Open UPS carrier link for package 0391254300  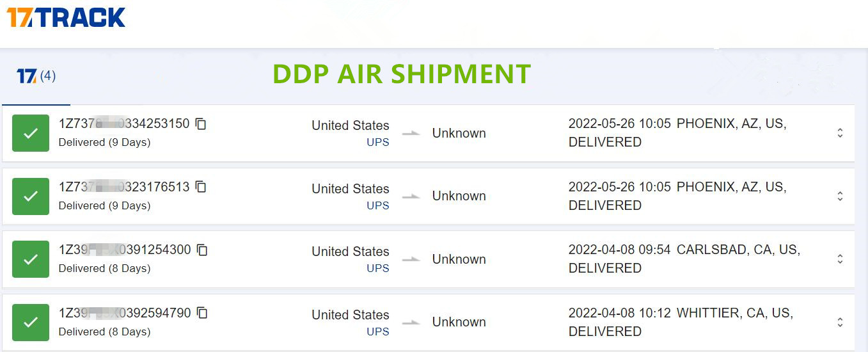[377, 268]
